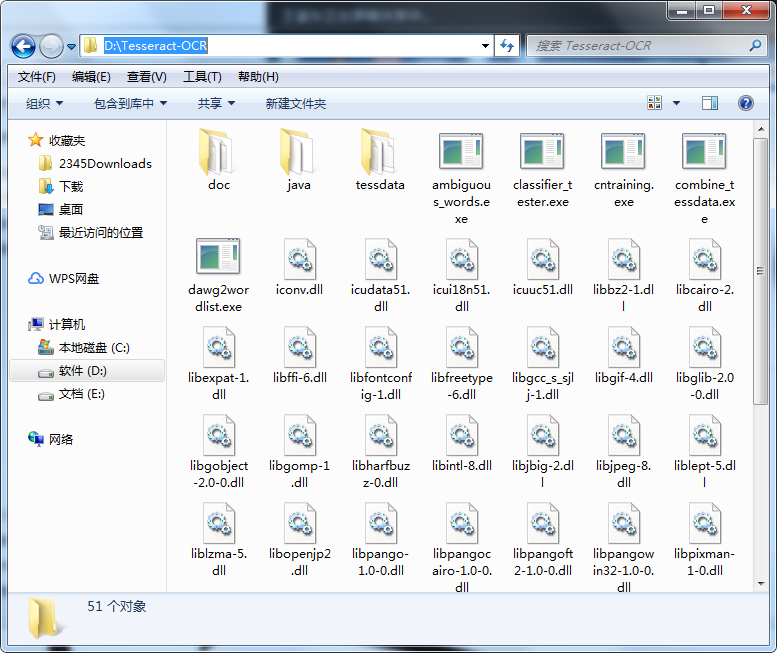The image size is (777, 653).
Task: Open the help button
Action: 745,103
